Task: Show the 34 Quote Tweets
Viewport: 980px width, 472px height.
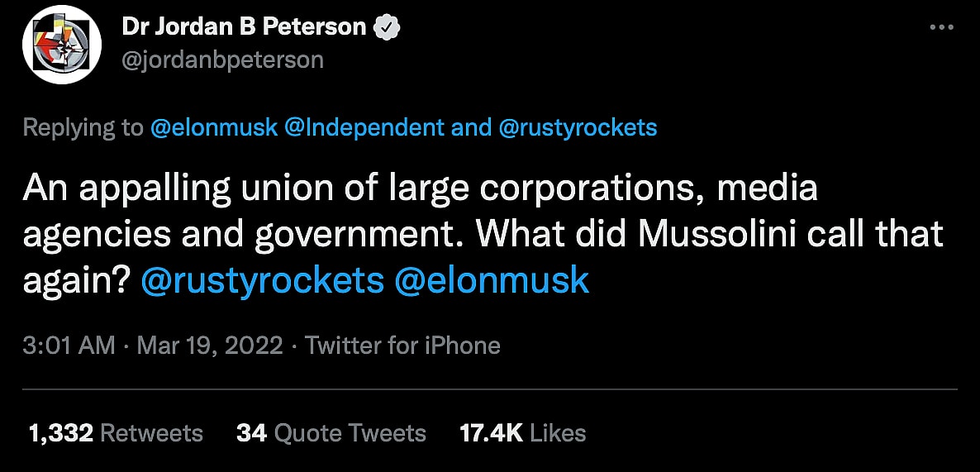Action: [x=331, y=433]
